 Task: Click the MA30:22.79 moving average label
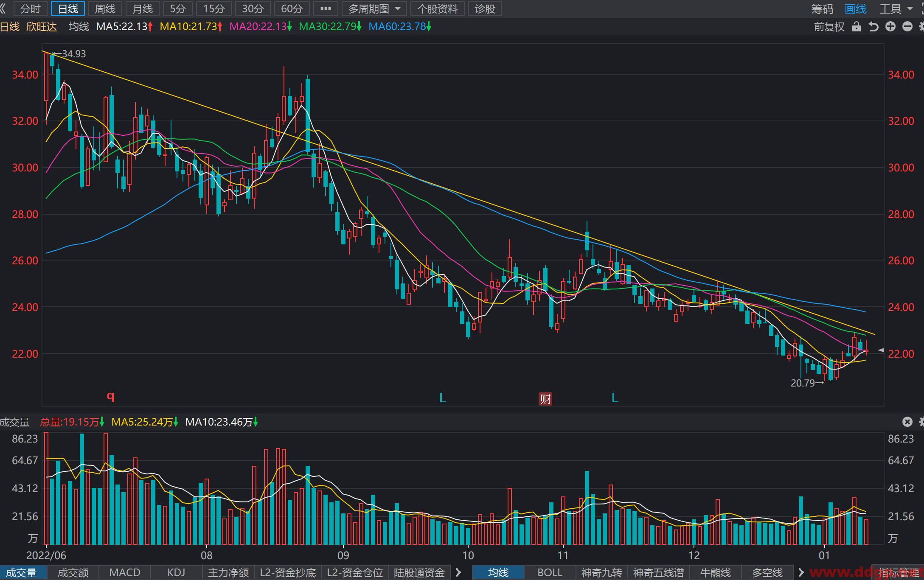[330, 27]
